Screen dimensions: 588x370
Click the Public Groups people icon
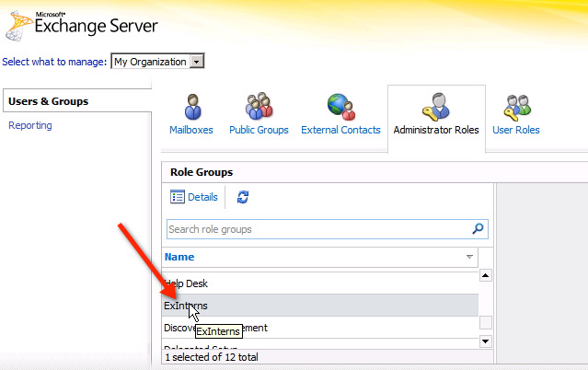[x=259, y=105]
